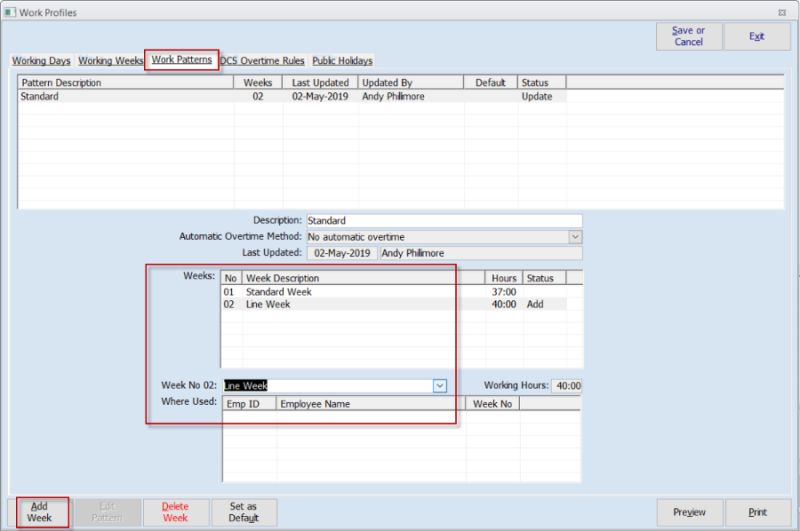Click the Week Description column header
The width and height of the screenshot is (800, 531).
[x=363, y=278]
